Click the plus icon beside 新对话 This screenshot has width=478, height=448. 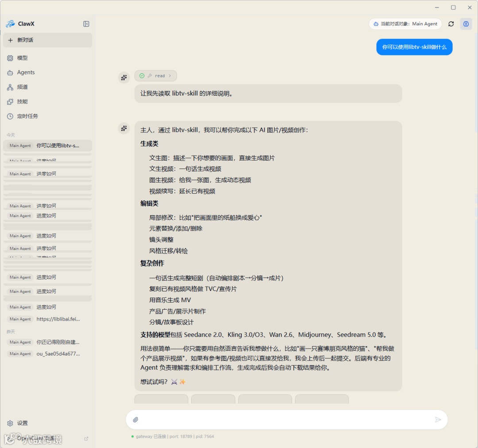point(10,40)
